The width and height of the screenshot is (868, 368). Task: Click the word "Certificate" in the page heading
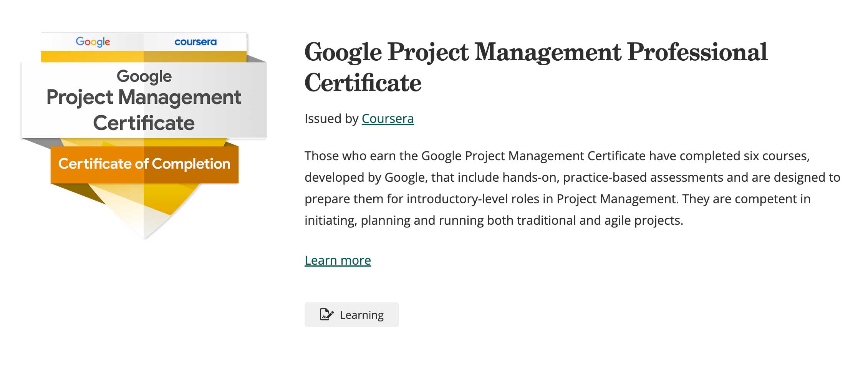pyautogui.click(x=363, y=83)
